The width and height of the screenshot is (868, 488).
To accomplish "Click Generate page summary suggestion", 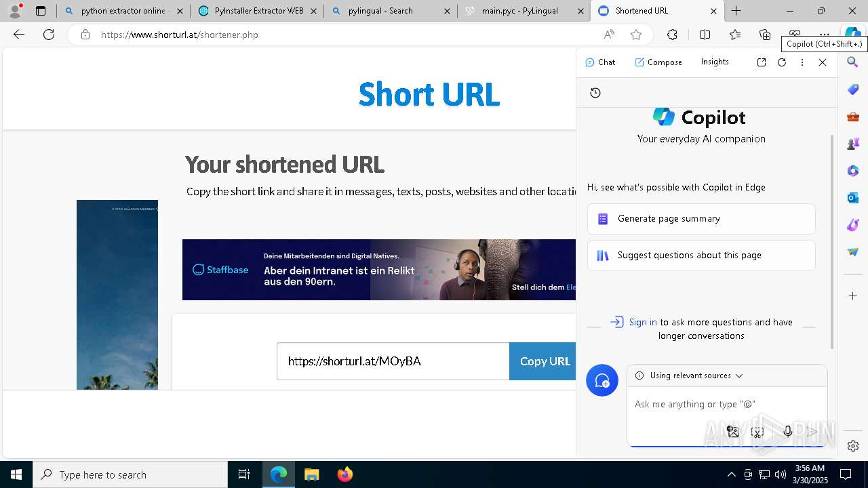I will pos(701,219).
